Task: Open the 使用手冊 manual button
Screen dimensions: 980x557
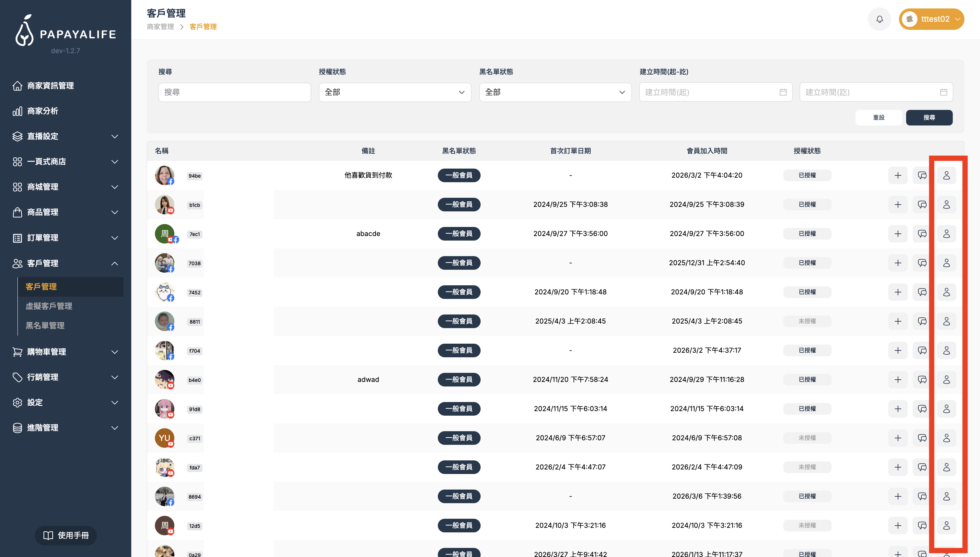Action: [x=66, y=535]
